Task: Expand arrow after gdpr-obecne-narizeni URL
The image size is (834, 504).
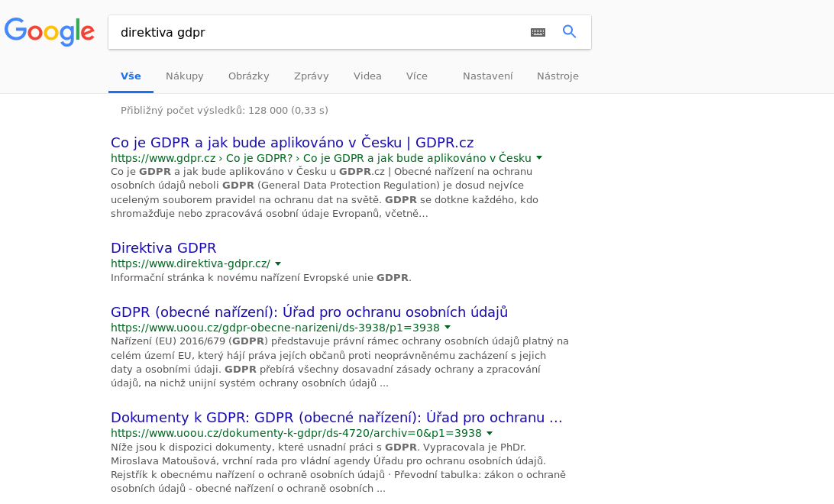Action: pyautogui.click(x=448, y=328)
